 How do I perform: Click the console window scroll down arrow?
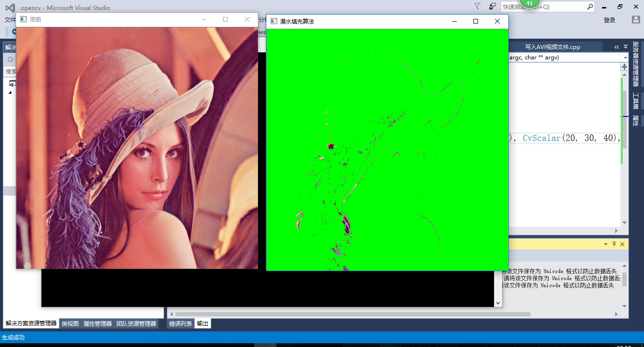tap(498, 303)
